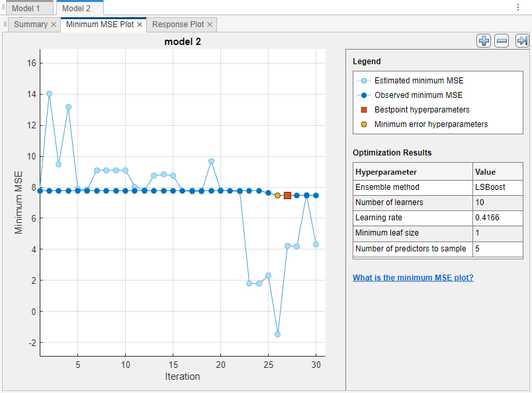The width and height of the screenshot is (532, 393).
Task: Close the Minimum MSE Plot tab
Action: 140,24
